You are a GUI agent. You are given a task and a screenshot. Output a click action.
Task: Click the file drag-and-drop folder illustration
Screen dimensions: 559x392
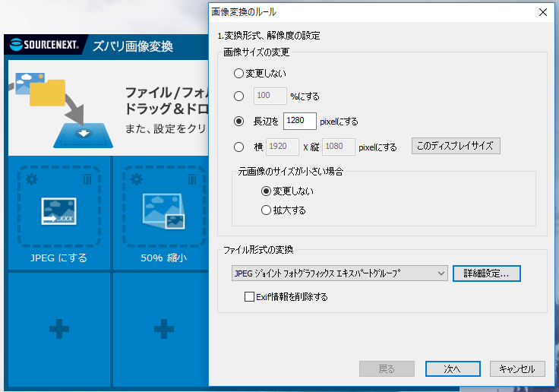coord(61,109)
